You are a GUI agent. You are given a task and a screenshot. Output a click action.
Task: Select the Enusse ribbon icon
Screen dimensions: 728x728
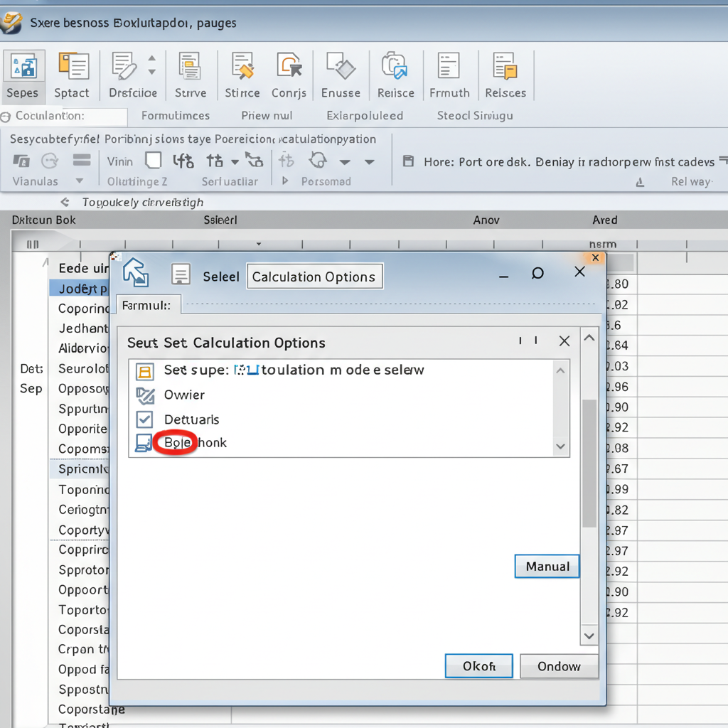click(x=341, y=65)
